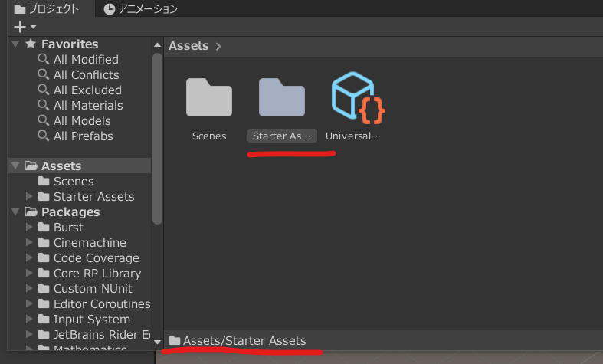This screenshot has width=603, height=364.
Task: Select Code Coverage package in tree
Action: point(96,258)
